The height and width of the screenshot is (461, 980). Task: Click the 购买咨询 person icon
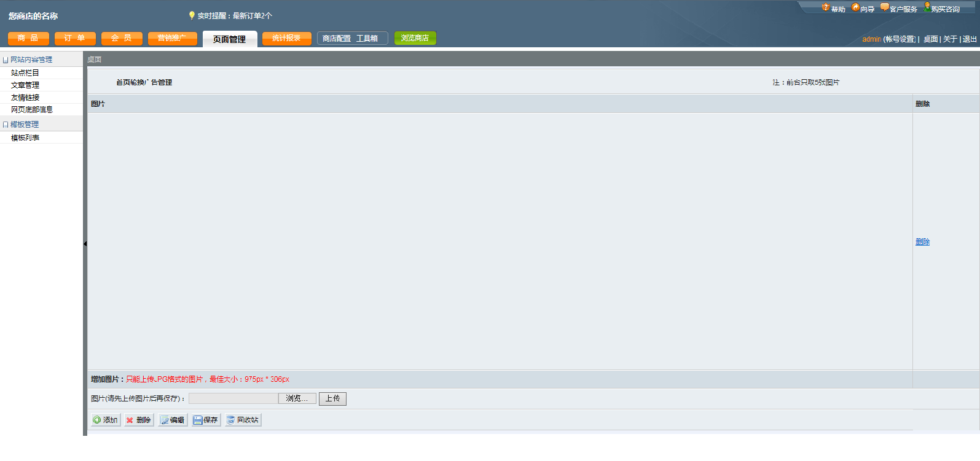click(x=927, y=7)
